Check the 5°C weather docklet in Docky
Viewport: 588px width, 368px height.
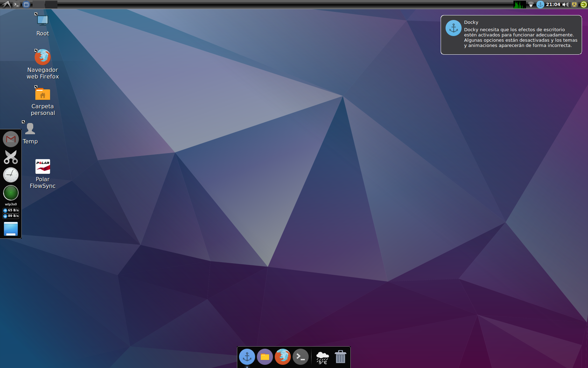click(322, 357)
